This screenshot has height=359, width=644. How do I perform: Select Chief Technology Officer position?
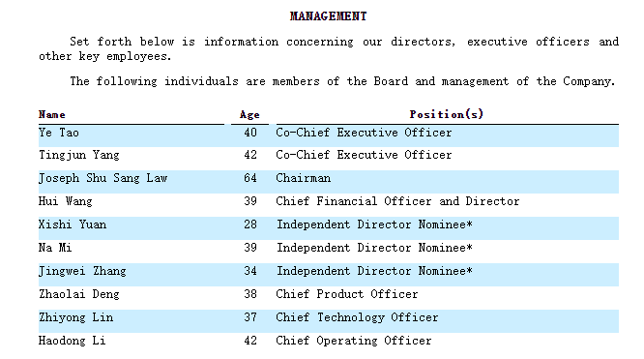(357, 318)
